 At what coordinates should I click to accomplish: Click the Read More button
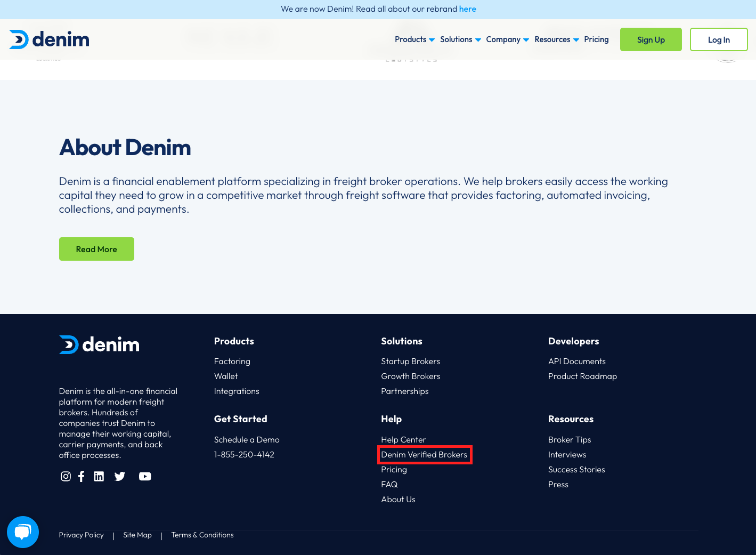click(96, 249)
